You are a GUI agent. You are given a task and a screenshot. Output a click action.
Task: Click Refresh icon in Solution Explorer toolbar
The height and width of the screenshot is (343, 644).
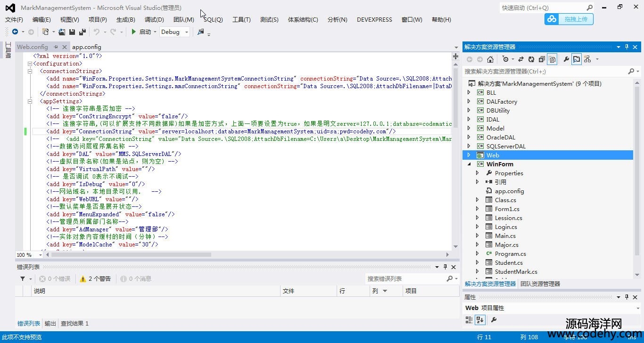pyautogui.click(x=531, y=59)
